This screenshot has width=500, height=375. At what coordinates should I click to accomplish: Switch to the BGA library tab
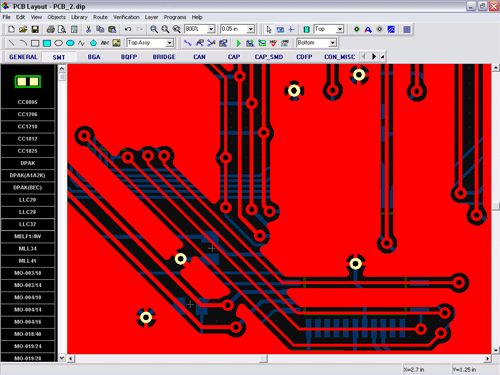click(x=94, y=57)
